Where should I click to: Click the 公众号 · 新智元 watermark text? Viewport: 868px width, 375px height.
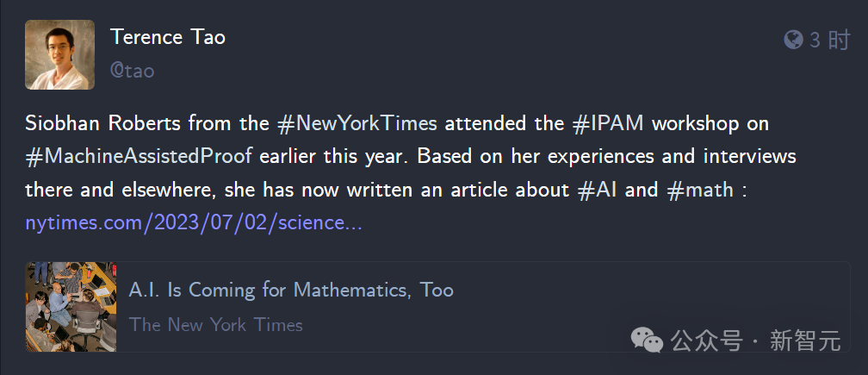[x=756, y=340]
